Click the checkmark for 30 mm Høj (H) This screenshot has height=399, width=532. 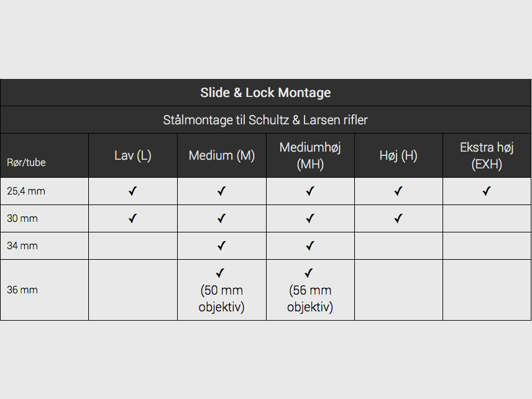tap(398, 218)
